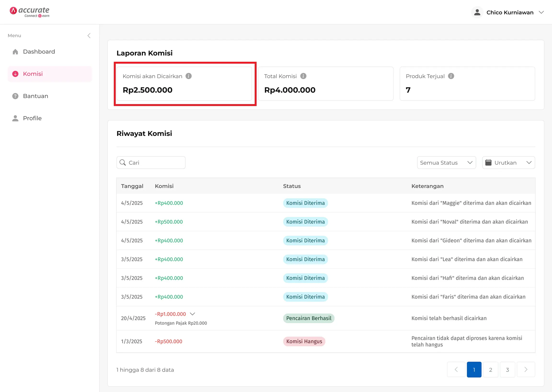Viewport: 552px width, 392px height.
Task: Show info for Produk Terjual
Action: (451, 76)
